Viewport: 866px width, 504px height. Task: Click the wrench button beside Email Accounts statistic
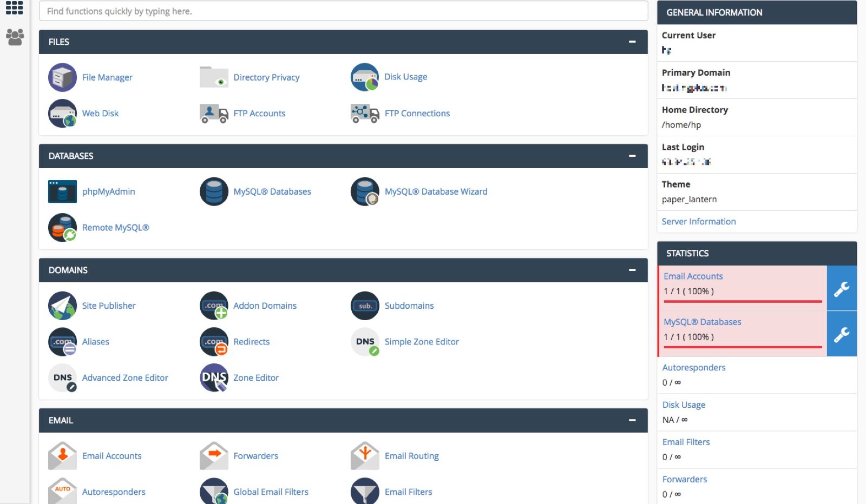(x=842, y=288)
